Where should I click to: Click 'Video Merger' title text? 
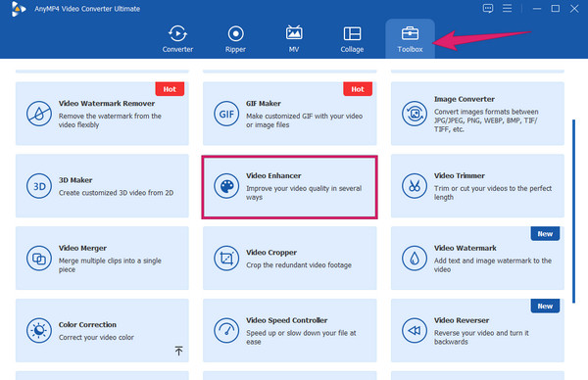tap(82, 248)
